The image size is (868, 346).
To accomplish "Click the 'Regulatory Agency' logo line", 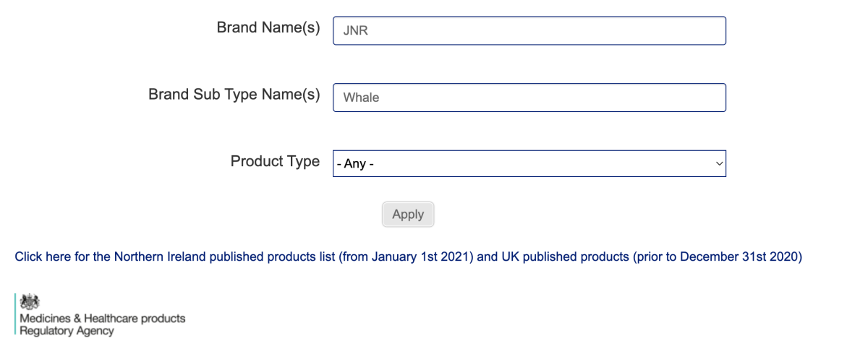I will click(x=67, y=331).
